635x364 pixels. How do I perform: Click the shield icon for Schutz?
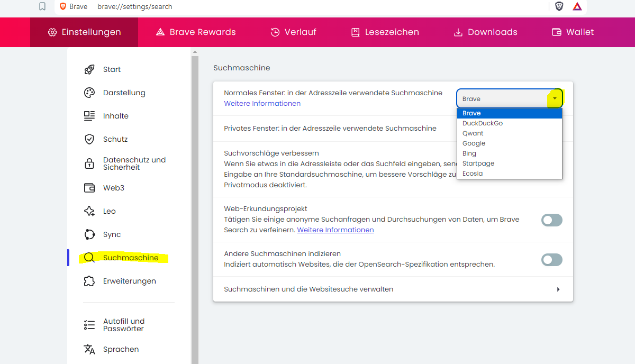(89, 139)
